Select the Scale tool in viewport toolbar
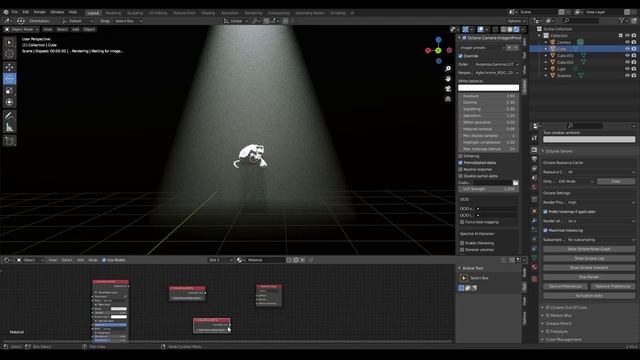Viewport: 640px width, 360px height. pyautogui.click(x=9, y=91)
